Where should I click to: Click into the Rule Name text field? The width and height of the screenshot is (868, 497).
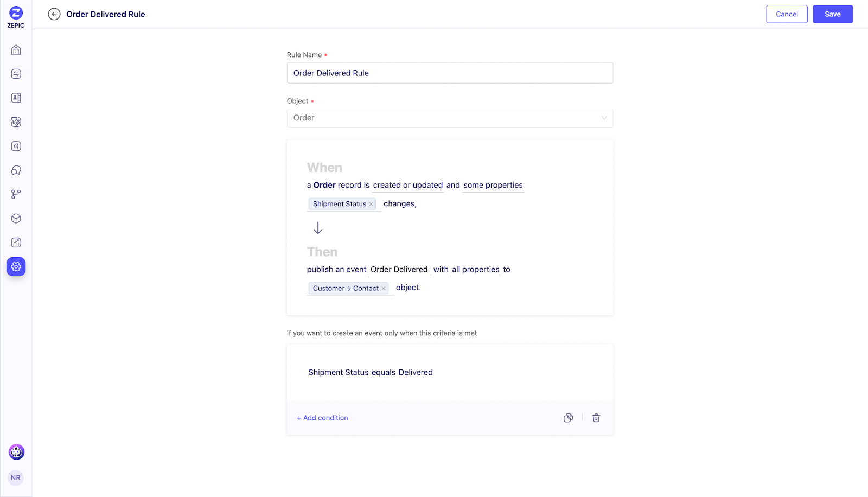coord(450,73)
